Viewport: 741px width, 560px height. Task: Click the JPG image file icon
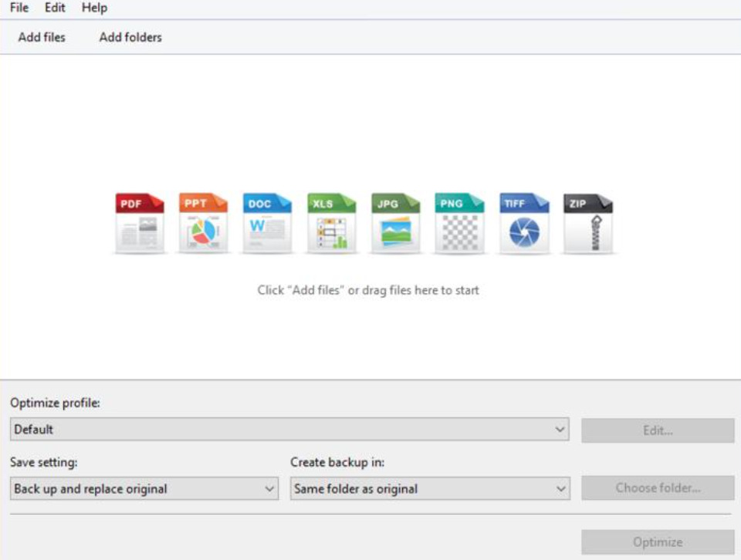(x=395, y=223)
